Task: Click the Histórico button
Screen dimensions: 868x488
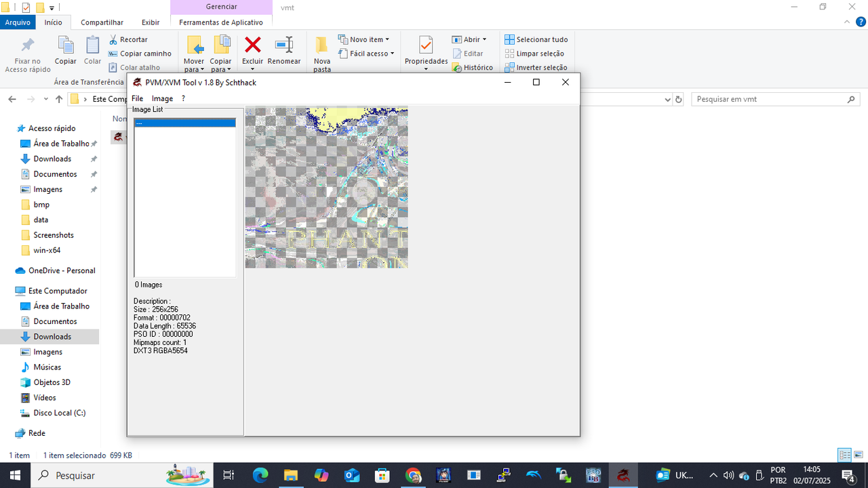Action: tap(473, 67)
